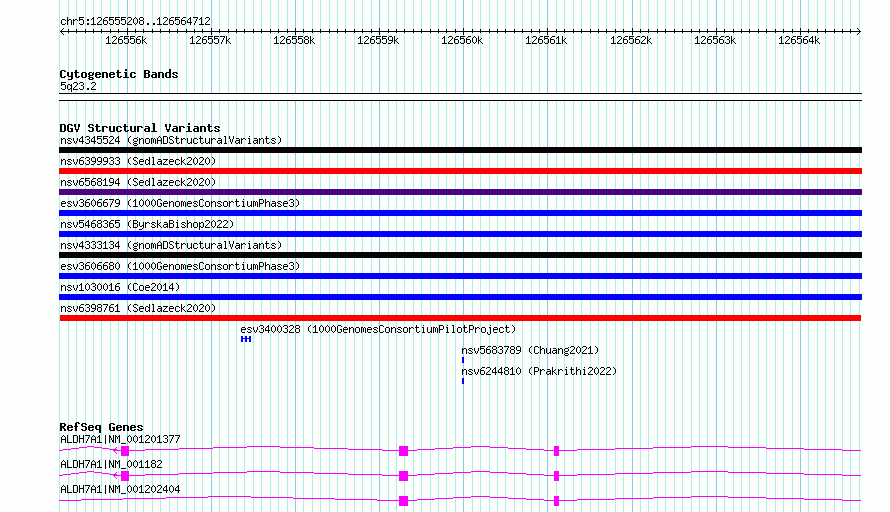Open esv3606680 1000GenomesConsortiumPhase3 label
This screenshot has height=512, width=890.
[180, 266]
